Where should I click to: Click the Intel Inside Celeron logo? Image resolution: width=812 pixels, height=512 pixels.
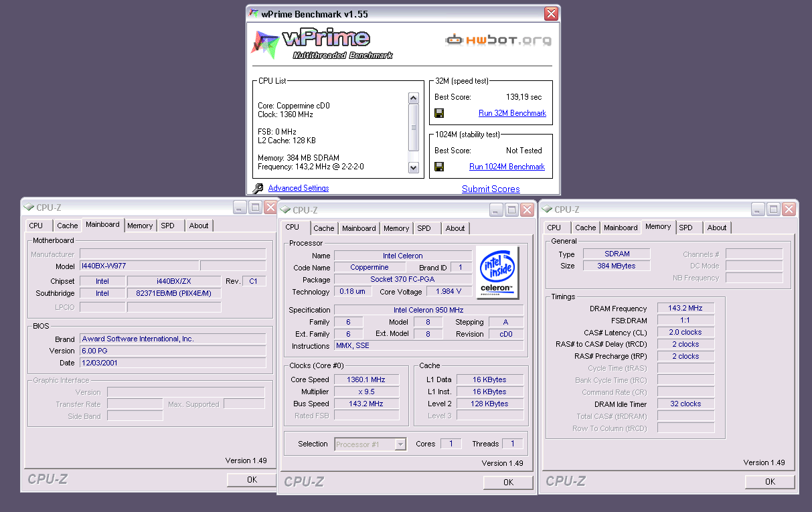pyautogui.click(x=497, y=272)
